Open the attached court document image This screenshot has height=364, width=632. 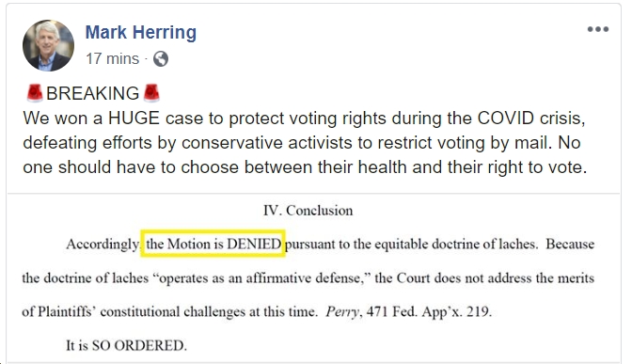point(313,278)
